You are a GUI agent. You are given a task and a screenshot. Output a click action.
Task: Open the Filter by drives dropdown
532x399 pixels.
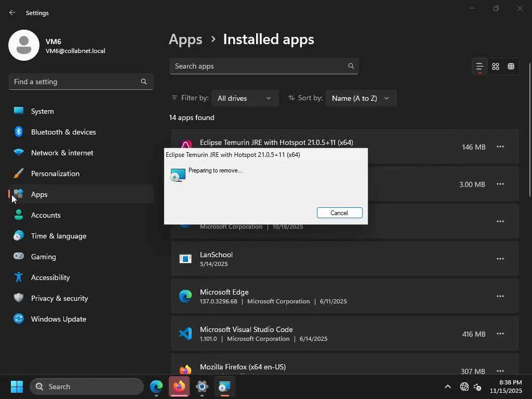[244, 98]
